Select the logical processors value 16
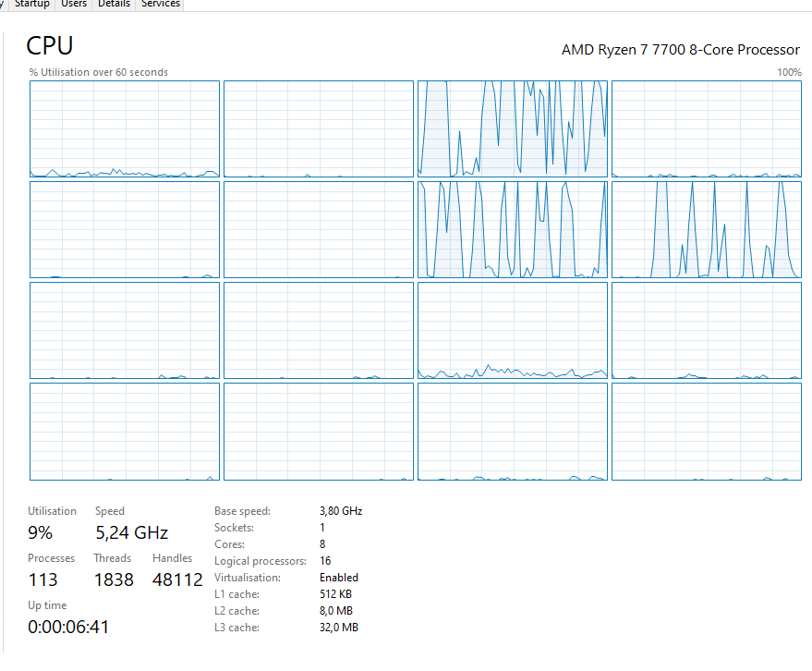The image size is (812, 671). [325, 561]
